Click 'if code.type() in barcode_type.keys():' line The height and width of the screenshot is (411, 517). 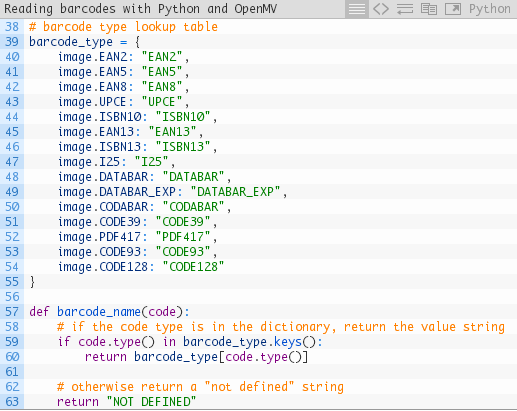pyautogui.click(x=190, y=342)
